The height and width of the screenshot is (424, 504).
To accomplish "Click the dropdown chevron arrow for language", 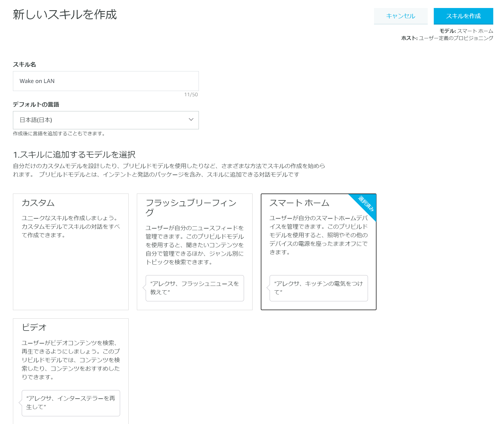I will click(x=191, y=120).
